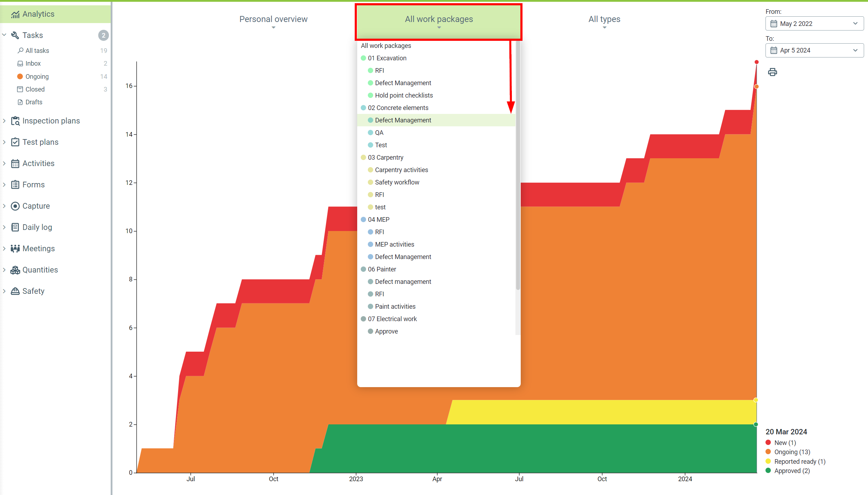Click the Quantities boxes icon

(15, 270)
